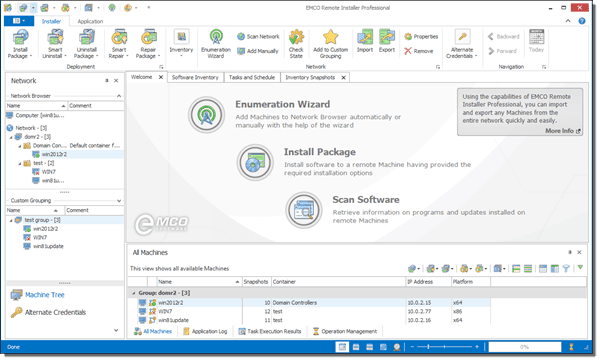Show Task Execution Results tab
The image size is (600, 361).
pyautogui.click(x=270, y=332)
